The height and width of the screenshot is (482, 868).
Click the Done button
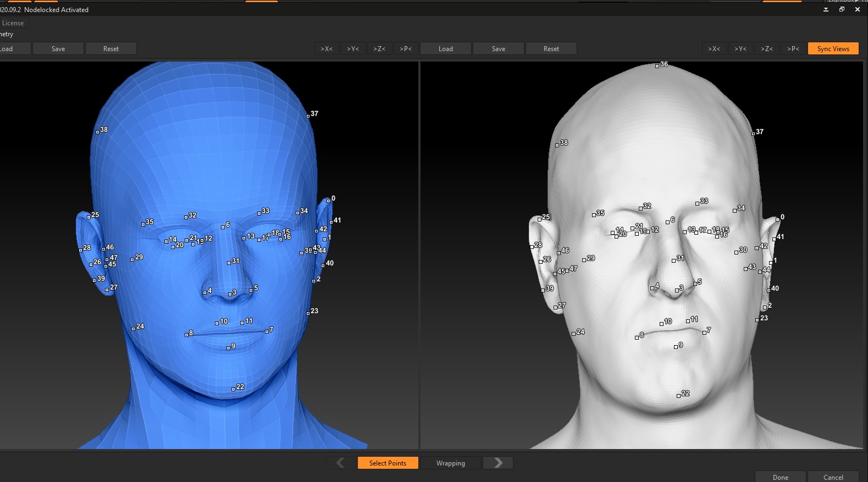click(x=781, y=477)
